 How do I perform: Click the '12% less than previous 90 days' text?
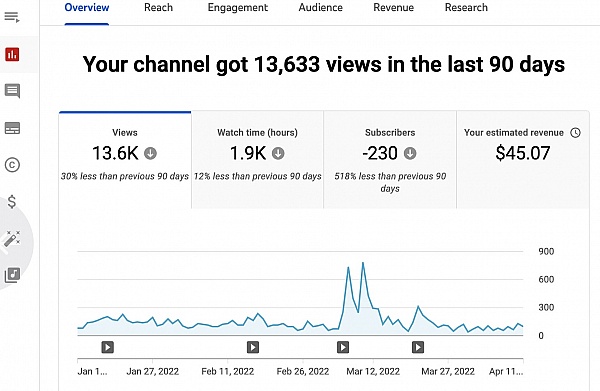click(258, 176)
